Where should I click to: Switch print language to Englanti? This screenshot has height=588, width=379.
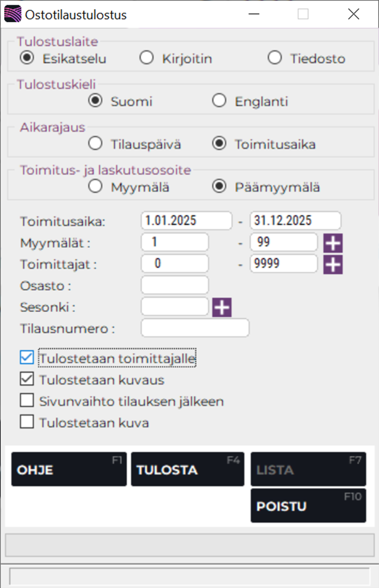coord(219,100)
